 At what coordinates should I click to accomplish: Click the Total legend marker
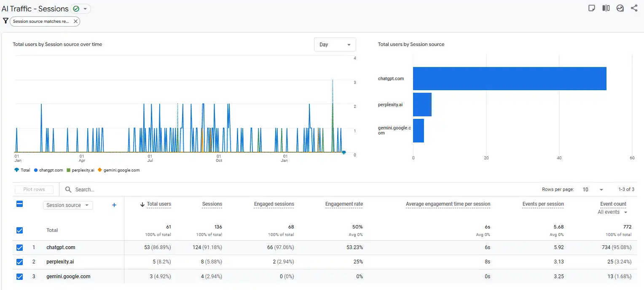tap(16, 170)
